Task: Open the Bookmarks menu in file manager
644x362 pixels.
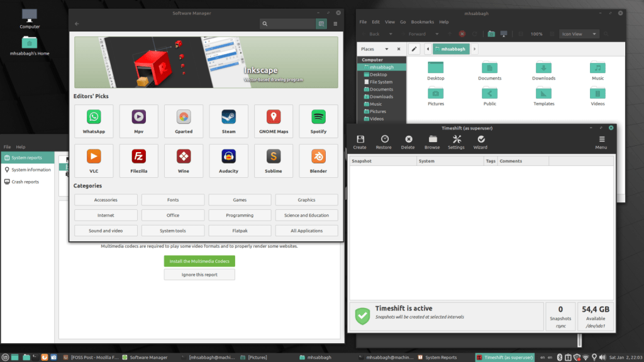Action: tap(423, 22)
